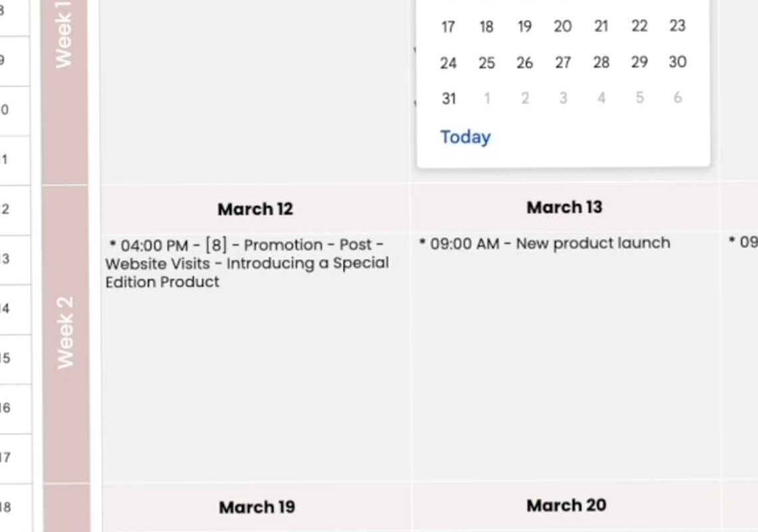Screen dimensions: 758x532
Task: Select the grayed-out day 1 of next month
Action: [487, 98]
